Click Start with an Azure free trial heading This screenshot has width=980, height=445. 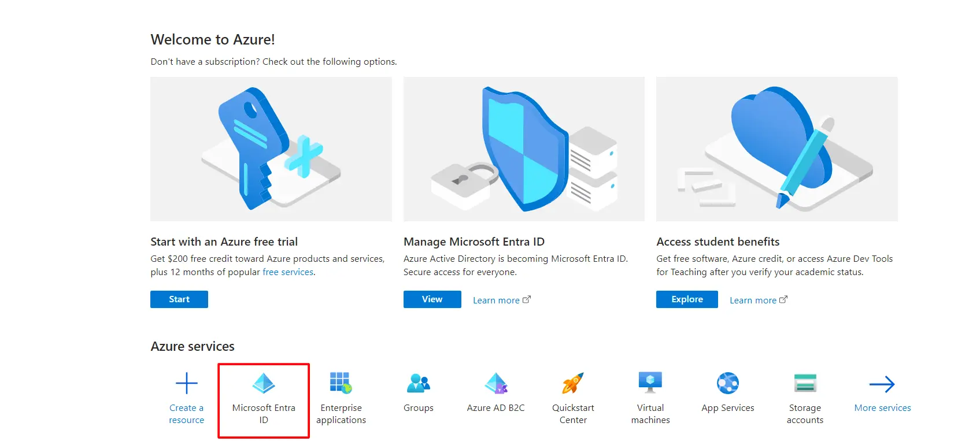pyautogui.click(x=224, y=242)
